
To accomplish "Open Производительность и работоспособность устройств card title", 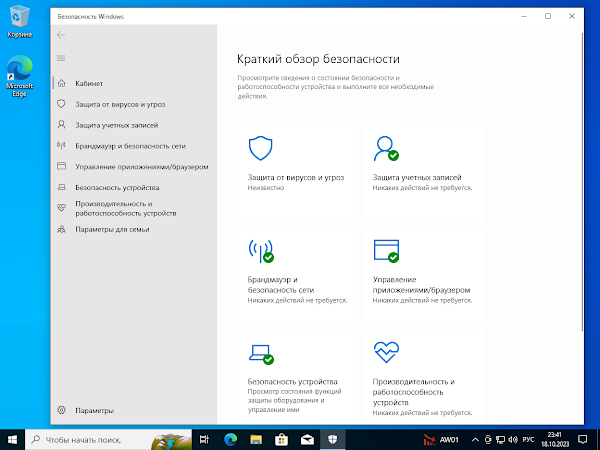I will coord(414,392).
